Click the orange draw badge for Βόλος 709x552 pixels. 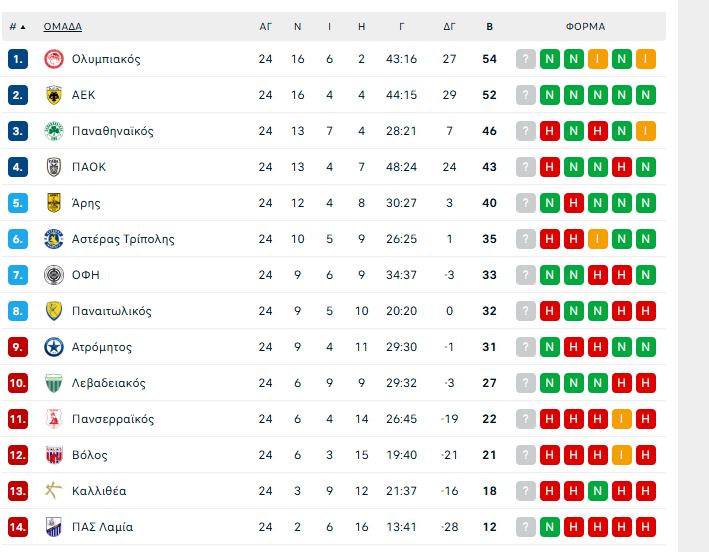(622, 455)
